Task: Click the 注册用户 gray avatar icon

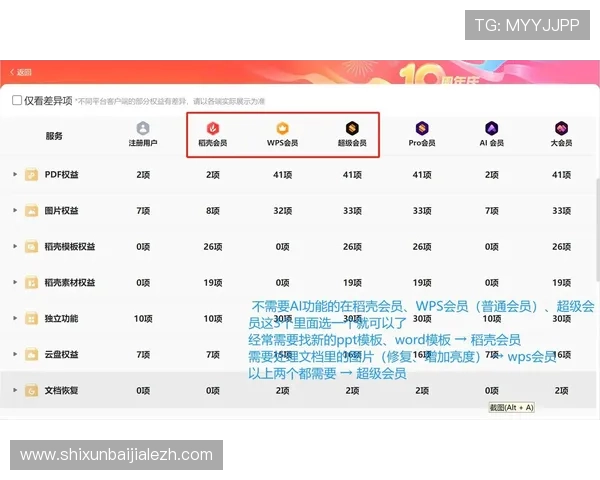Action: [x=143, y=128]
